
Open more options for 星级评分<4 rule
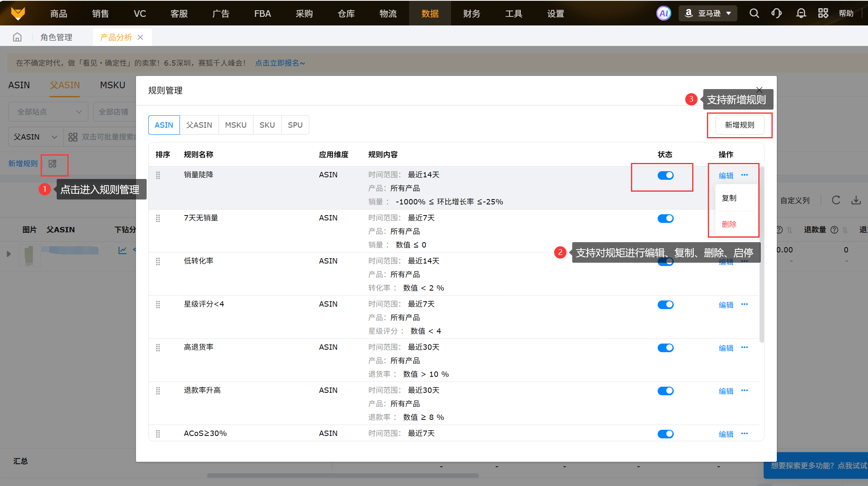tap(744, 305)
